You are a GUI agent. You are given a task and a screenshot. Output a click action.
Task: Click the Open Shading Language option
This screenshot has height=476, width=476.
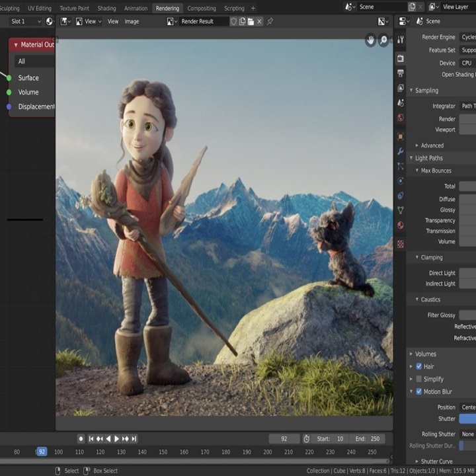coord(457,75)
